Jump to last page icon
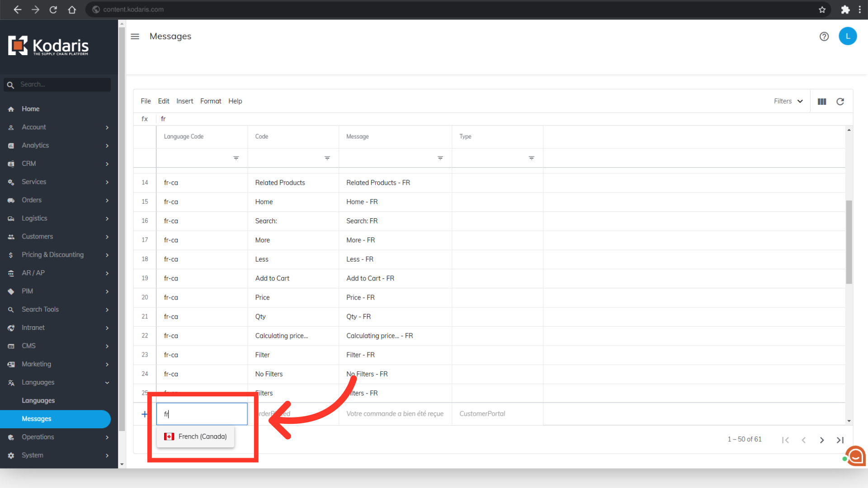 coord(840,440)
